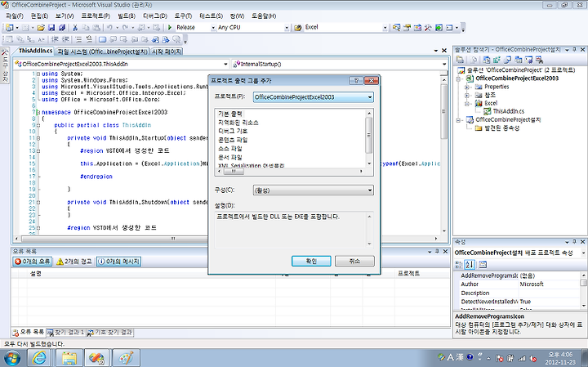The height and width of the screenshot is (367, 588).
Task: Open File System Editor icon in Solution Explorer
Action: [x=487, y=60]
